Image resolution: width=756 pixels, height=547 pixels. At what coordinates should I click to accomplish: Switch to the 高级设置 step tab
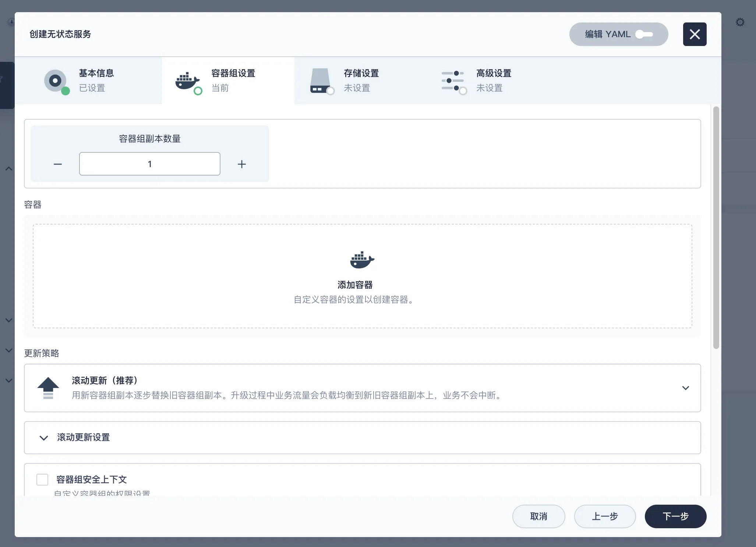493,81
